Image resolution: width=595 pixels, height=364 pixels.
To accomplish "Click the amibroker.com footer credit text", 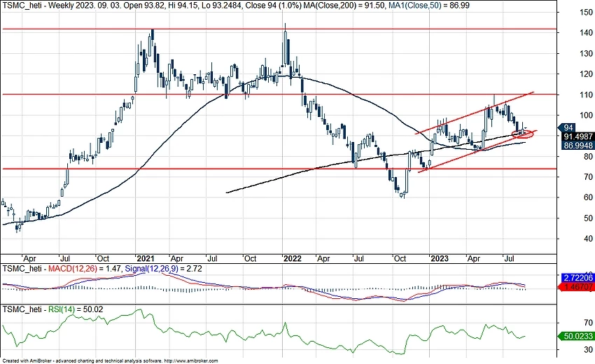I will tap(110, 361).
